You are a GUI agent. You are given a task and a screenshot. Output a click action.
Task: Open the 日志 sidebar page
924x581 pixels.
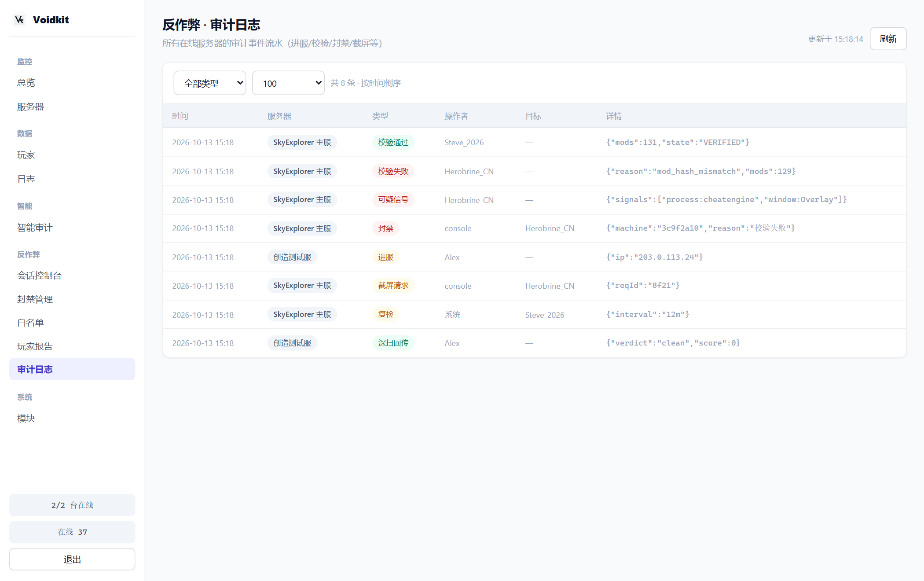[x=72, y=179]
